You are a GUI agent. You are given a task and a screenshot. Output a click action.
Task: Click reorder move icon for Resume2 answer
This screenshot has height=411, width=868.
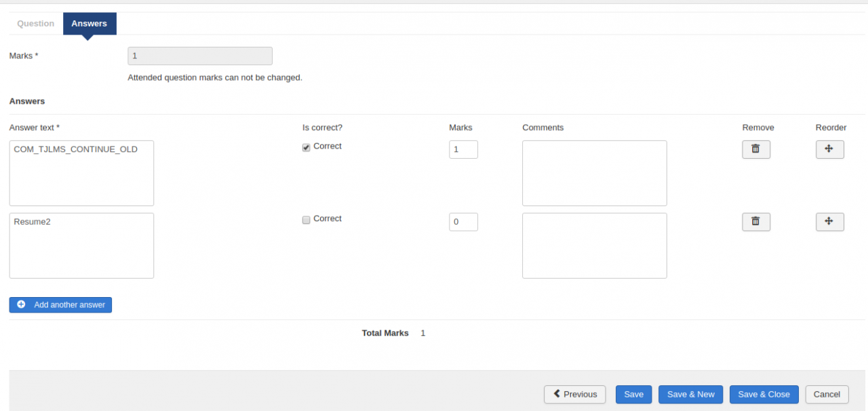point(829,222)
